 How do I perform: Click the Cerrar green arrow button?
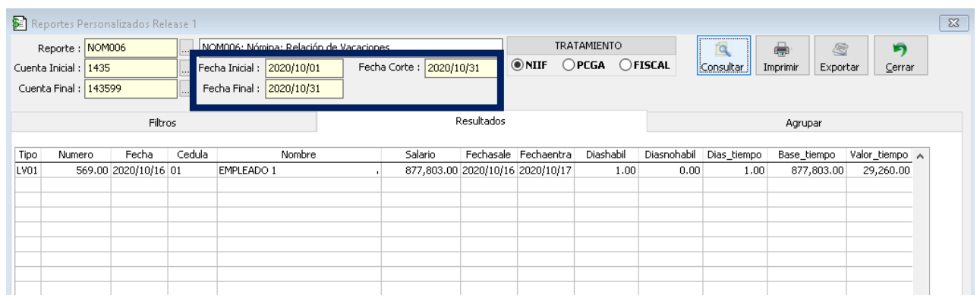900,56
